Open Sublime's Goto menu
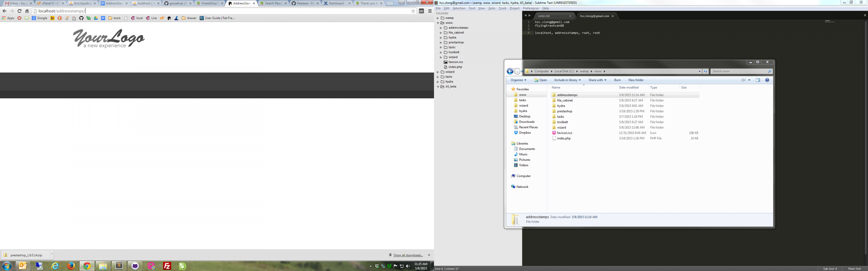 click(x=492, y=8)
